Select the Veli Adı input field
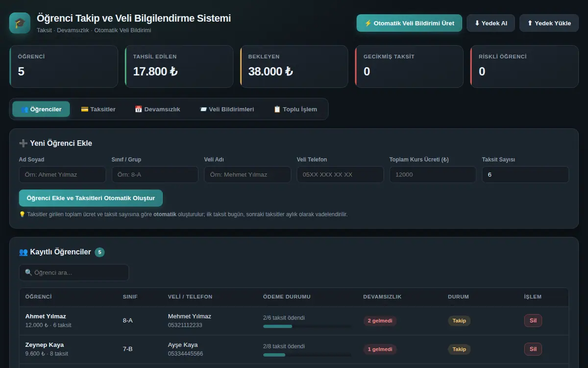The width and height of the screenshot is (588, 368). coord(247,175)
